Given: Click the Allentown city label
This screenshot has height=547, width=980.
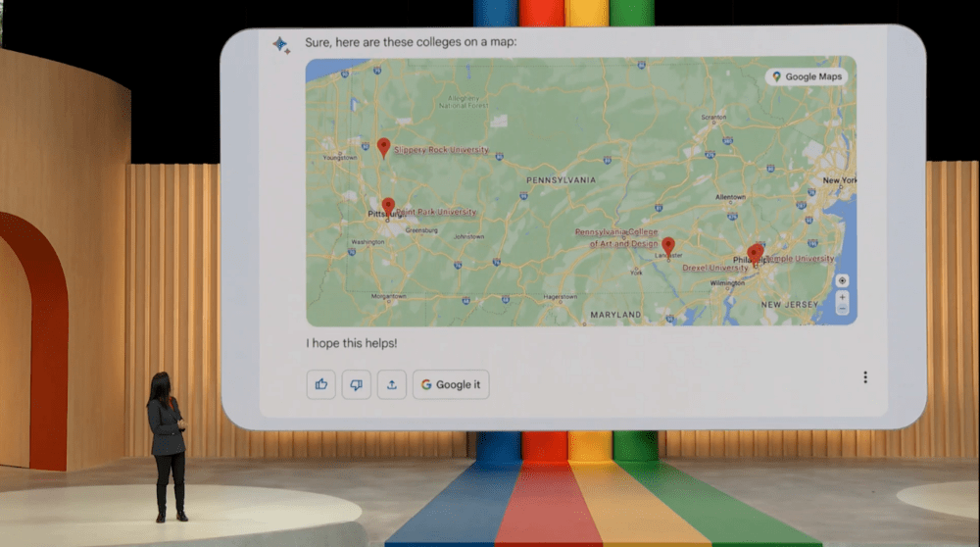Looking at the screenshot, I should coord(730,197).
